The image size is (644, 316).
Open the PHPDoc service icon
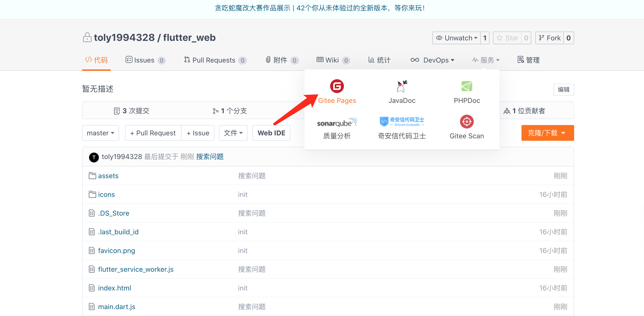466,86
